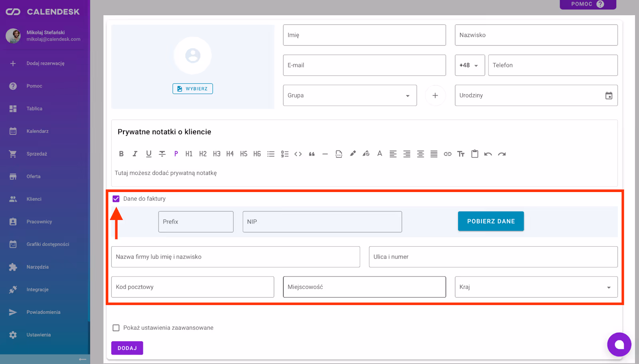This screenshot has height=364, width=639.
Task: Focus the NIP input field
Action: coord(322,222)
